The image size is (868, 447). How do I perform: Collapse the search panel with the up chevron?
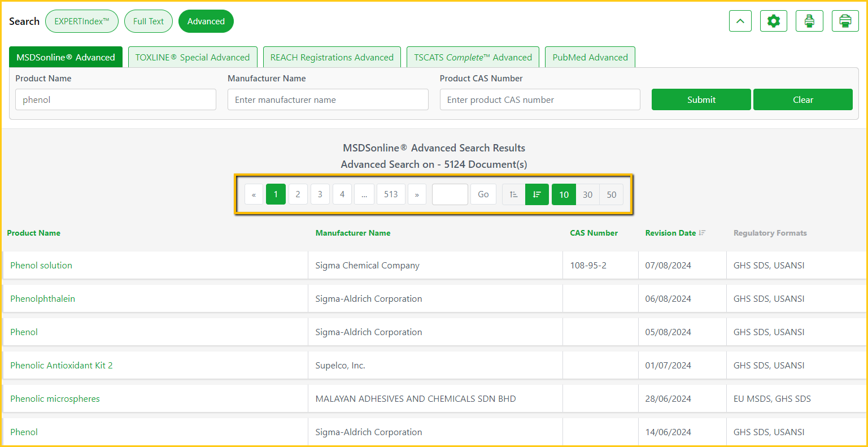pyautogui.click(x=740, y=21)
